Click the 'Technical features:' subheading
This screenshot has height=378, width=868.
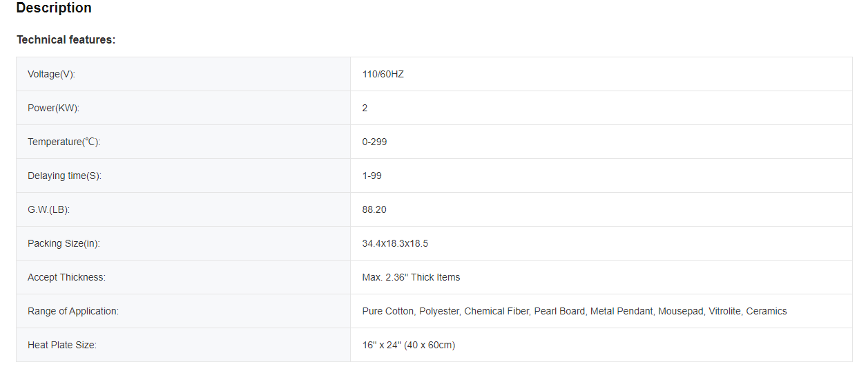click(x=66, y=40)
